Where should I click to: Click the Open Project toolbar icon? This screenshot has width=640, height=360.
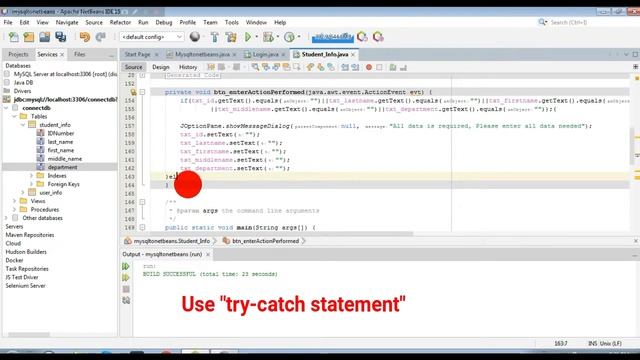(44, 37)
